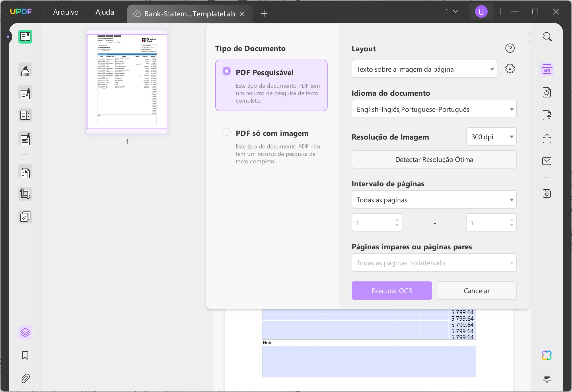572x392 pixels.
Task: Click the Search magnifier icon
Action: click(547, 37)
